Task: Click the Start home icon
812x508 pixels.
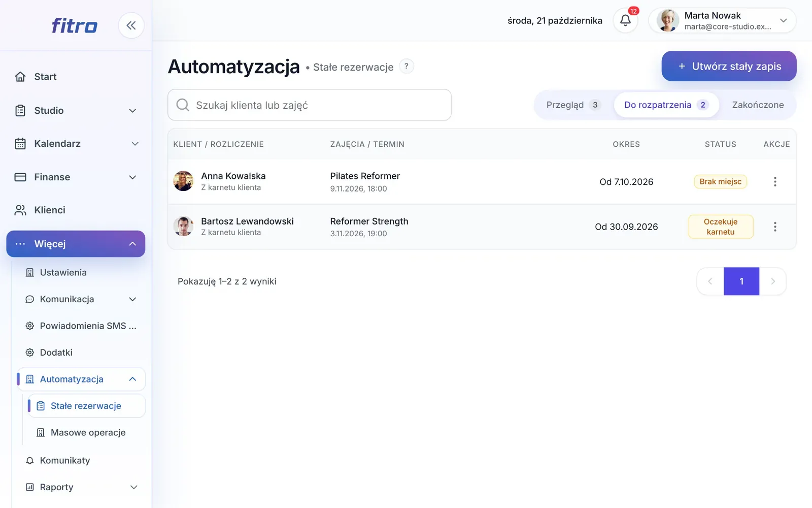Action: point(20,77)
